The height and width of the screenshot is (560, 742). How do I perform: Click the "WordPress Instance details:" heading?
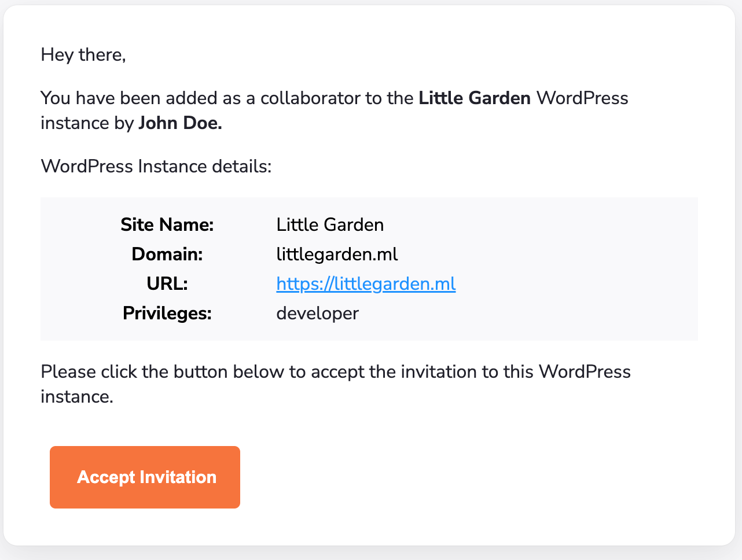point(156,167)
